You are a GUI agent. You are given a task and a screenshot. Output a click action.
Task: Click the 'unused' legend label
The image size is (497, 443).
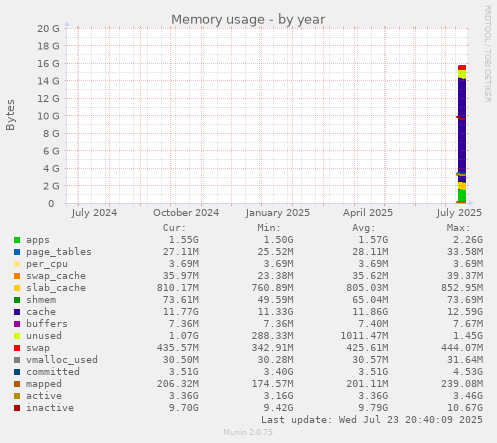point(44,336)
